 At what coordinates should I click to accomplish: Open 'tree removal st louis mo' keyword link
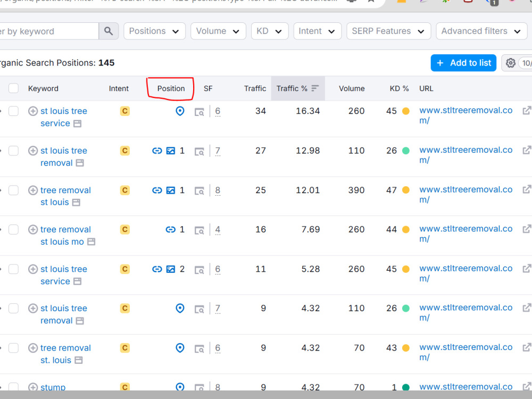pyautogui.click(x=65, y=236)
